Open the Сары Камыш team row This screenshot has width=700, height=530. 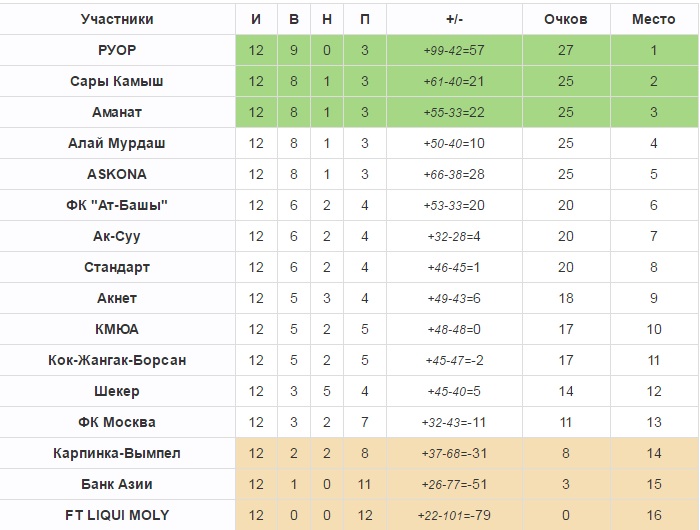click(117, 81)
